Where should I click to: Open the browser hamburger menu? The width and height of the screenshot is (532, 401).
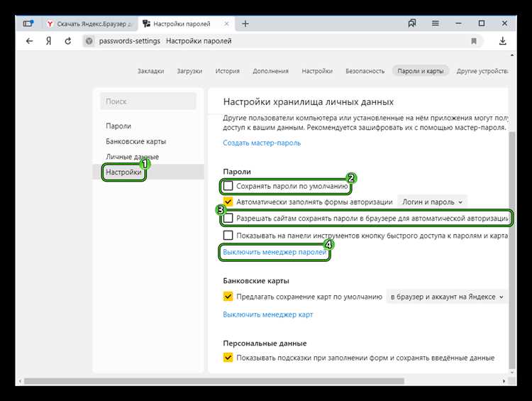tap(436, 23)
